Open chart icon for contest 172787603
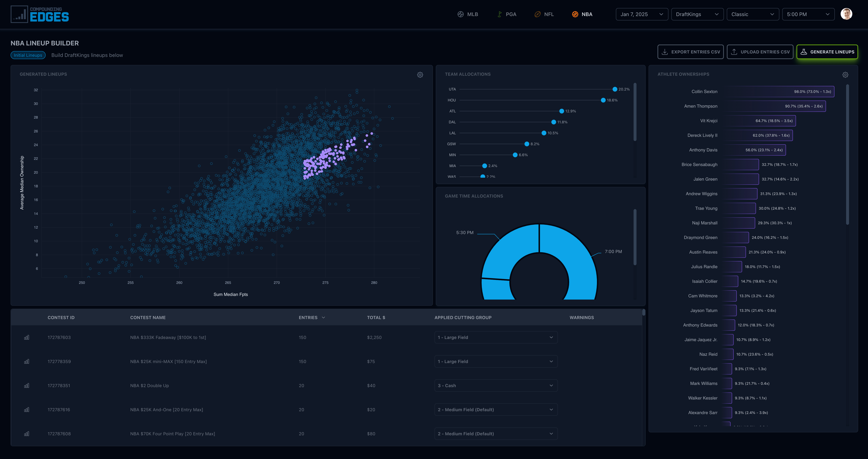 [x=27, y=337]
